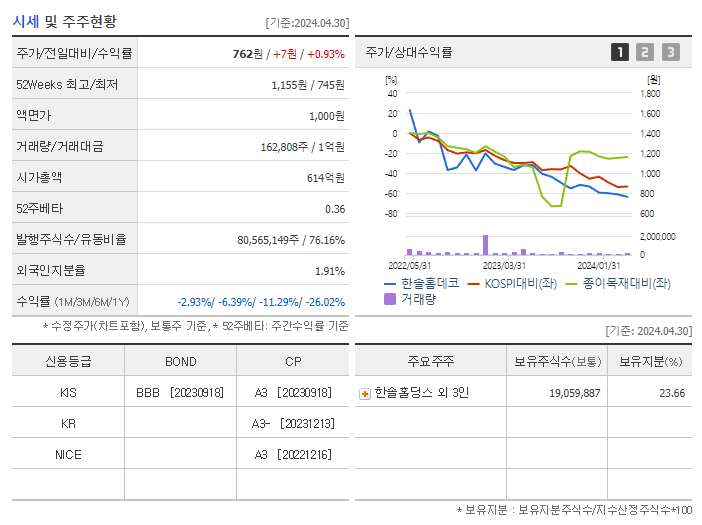Select the 1.91% foreign ownership value
The image size is (702, 525).
tap(330, 271)
